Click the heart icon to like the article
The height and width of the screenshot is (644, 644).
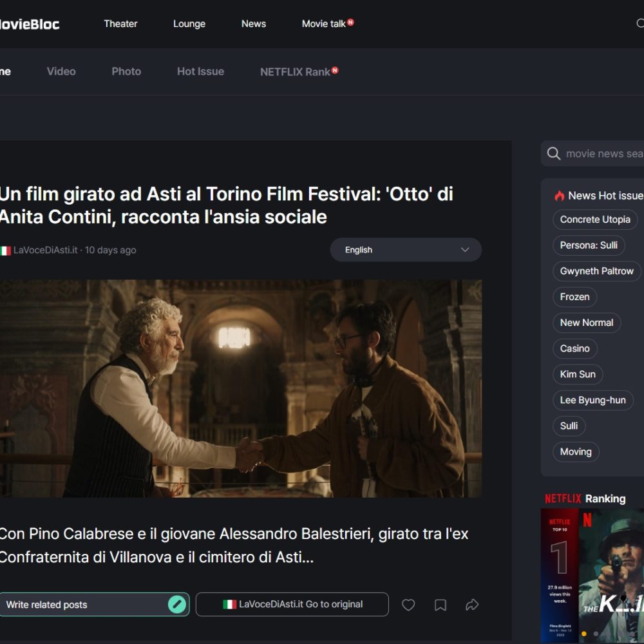click(x=408, y=605)
